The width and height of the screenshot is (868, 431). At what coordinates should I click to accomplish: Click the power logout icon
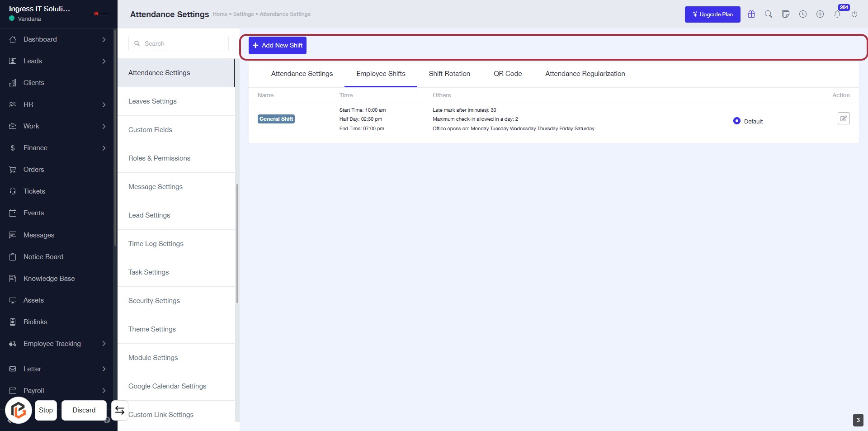pos(854,14)
